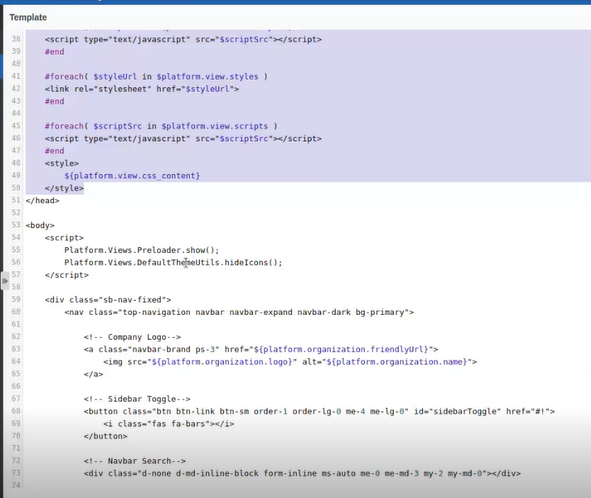This screenshot has height=498, width=591.
Task: Click the '<style>' tag on line 48
Action: pos(62,163)
